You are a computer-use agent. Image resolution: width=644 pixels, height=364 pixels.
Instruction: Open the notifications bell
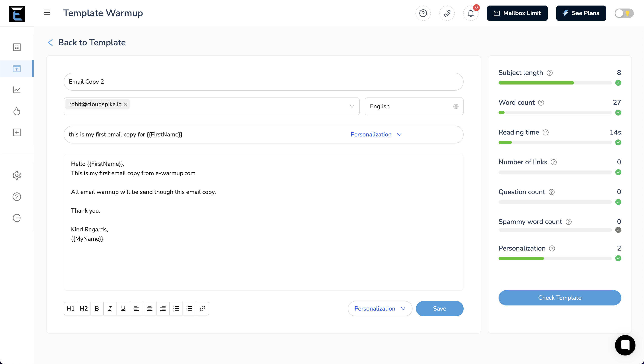point(471,13)
